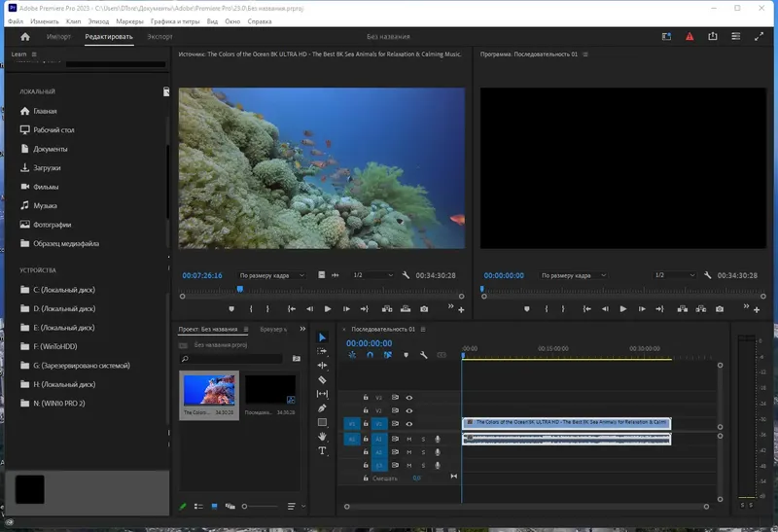Click Export Frame camera icon in Source monitor

pos(423,308)
